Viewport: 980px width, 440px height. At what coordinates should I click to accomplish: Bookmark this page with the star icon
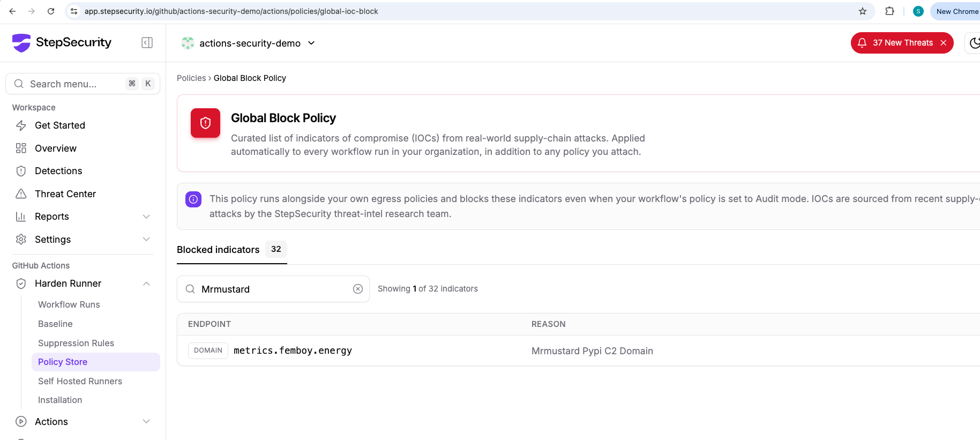[863, 11]
